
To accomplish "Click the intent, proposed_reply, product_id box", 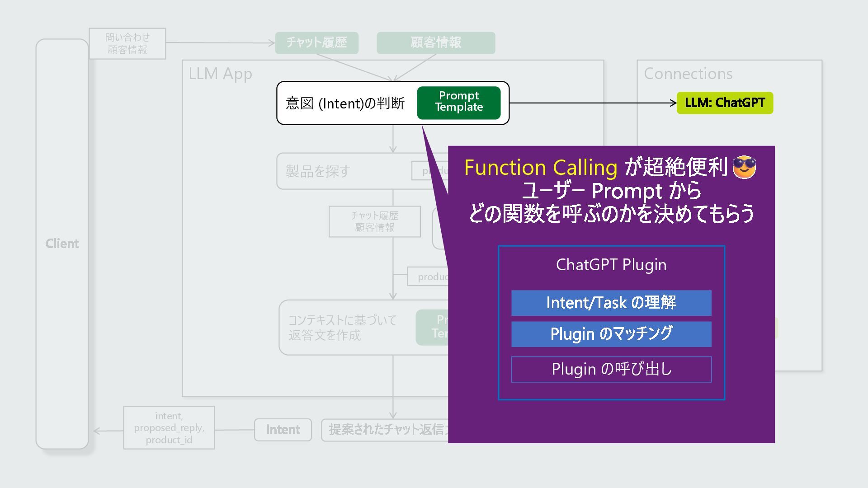I will coord(169,427).
